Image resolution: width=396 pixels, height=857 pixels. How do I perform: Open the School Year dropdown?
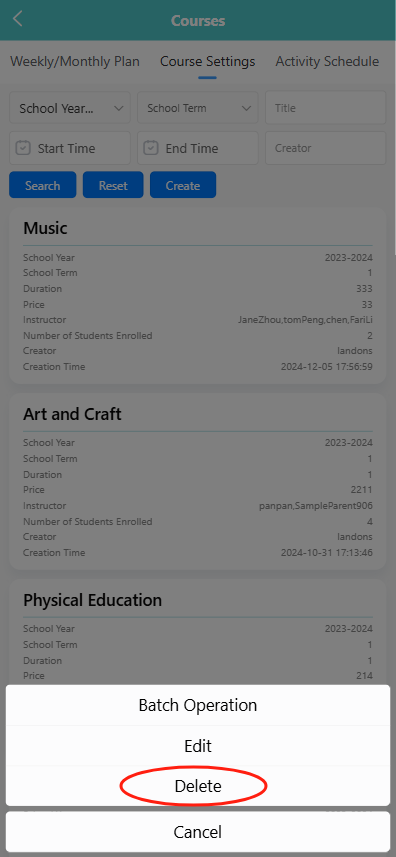70,108
